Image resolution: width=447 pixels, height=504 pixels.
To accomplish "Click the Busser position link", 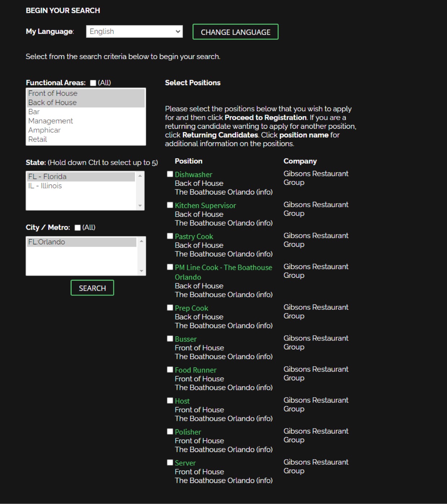I will point(186,339).
